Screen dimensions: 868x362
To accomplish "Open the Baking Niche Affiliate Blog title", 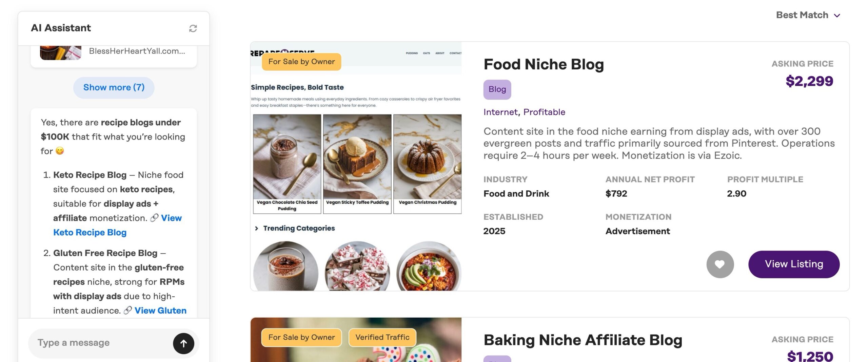I will [583, 340].
